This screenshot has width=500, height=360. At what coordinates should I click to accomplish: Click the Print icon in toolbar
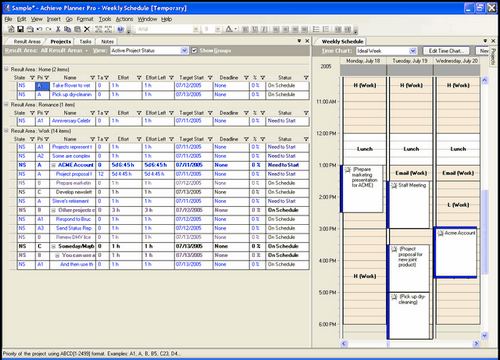[x=30, y=29]
